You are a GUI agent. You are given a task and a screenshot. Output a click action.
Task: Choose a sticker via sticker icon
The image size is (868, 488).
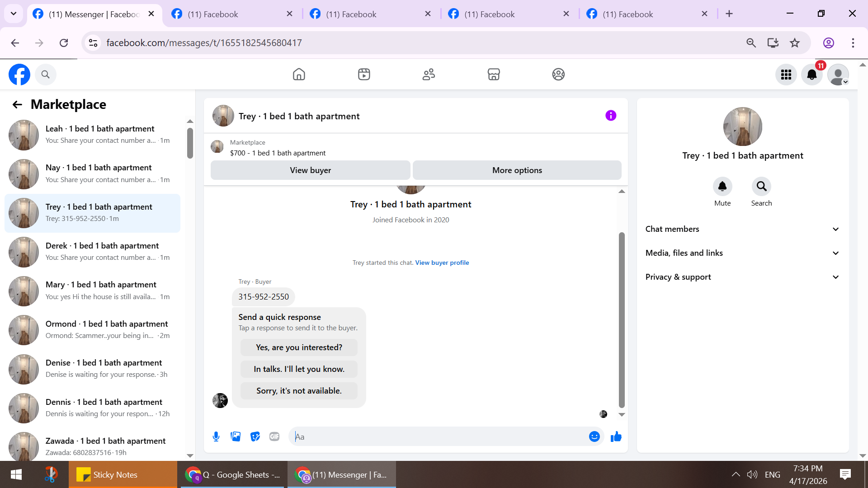(255, 436)
